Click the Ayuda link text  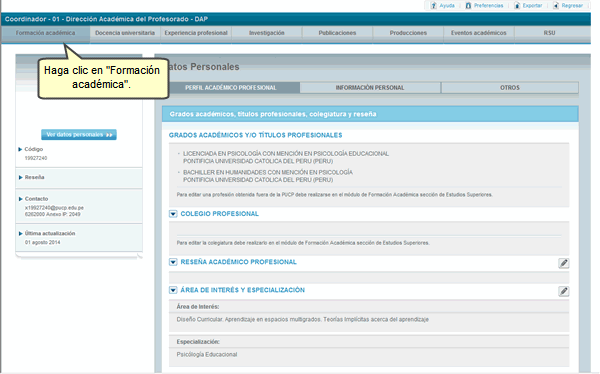click(447, 6)
